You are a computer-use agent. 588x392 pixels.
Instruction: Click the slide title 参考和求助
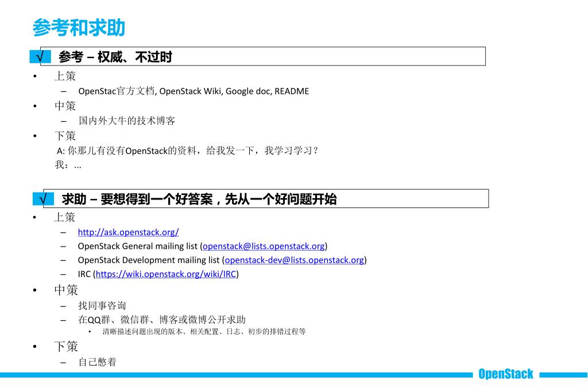[78, 28]
